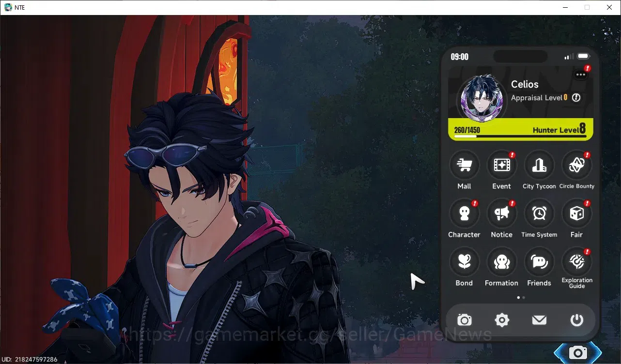This screenshot has height=364, width=621.
Task: Click the Appraisal Level info icon
Action: click(x=576, y=98)
